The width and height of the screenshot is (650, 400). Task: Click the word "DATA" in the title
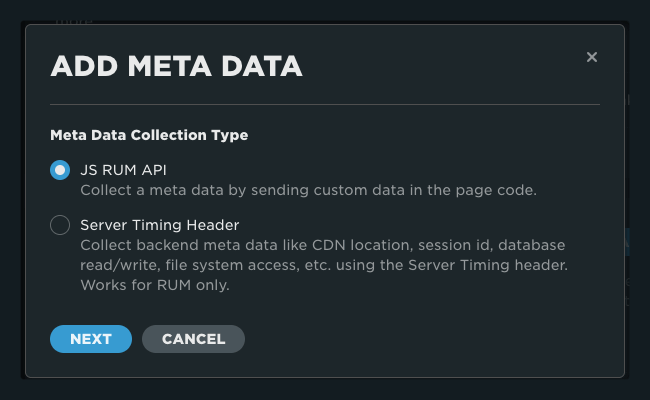click(x=257, y=67)
